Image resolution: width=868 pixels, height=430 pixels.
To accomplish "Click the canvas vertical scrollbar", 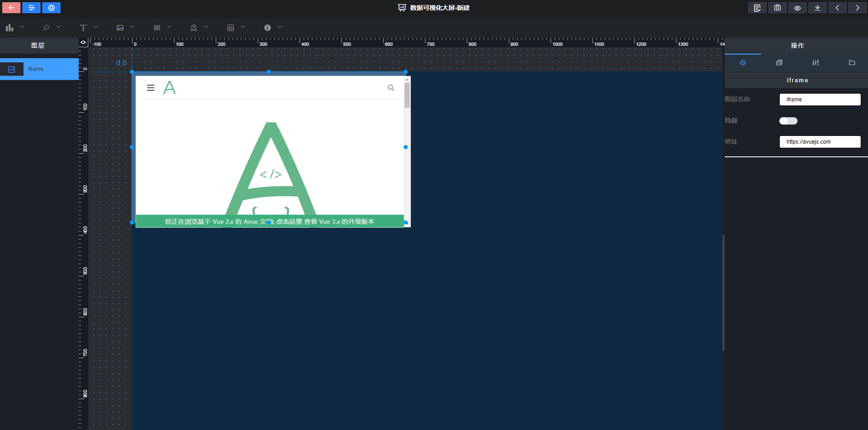I will coord(723,293).
